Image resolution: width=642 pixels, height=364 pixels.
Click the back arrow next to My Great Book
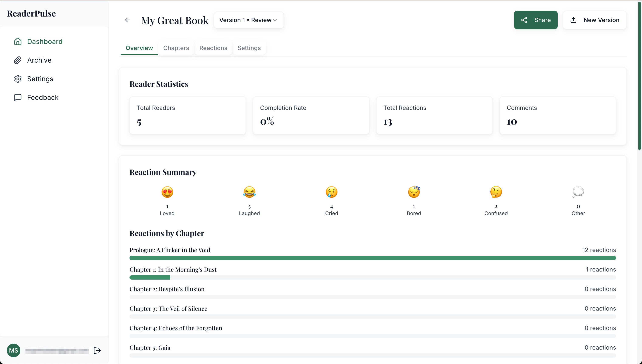tap(127, 20)
